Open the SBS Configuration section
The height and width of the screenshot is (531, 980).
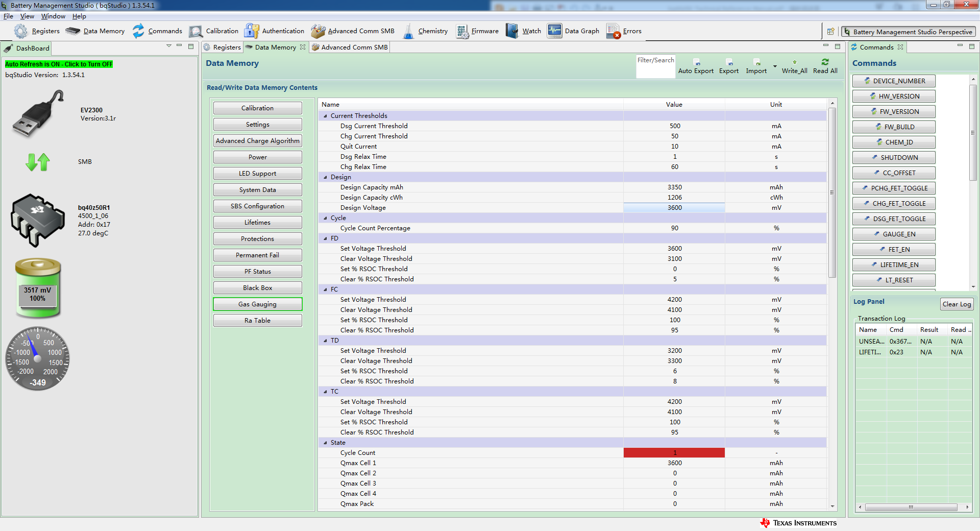point(258,206)
